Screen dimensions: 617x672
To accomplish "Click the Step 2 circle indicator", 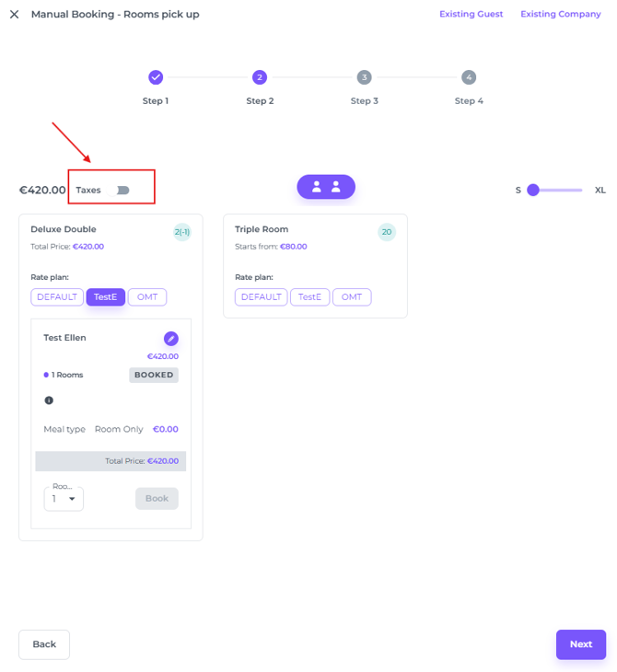I will [260, 77].
